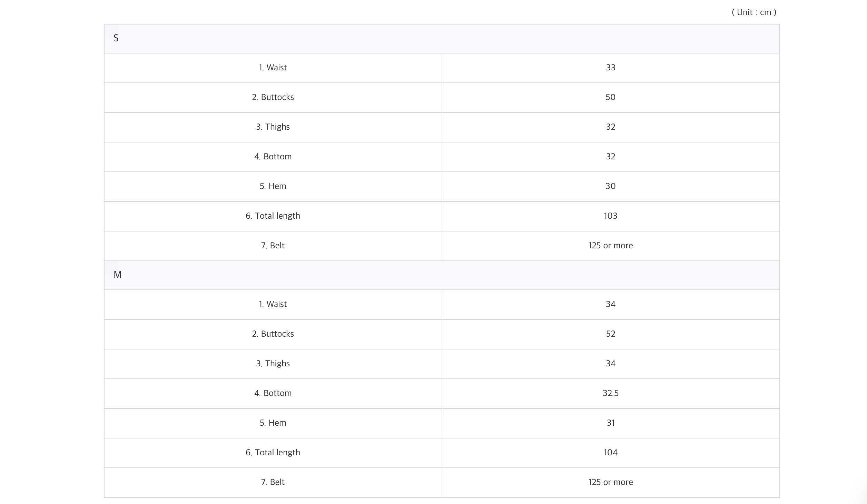Viewport: 867px width, 504px height.
Task: Click the Unit : cm label
Action: pos(754,12)
